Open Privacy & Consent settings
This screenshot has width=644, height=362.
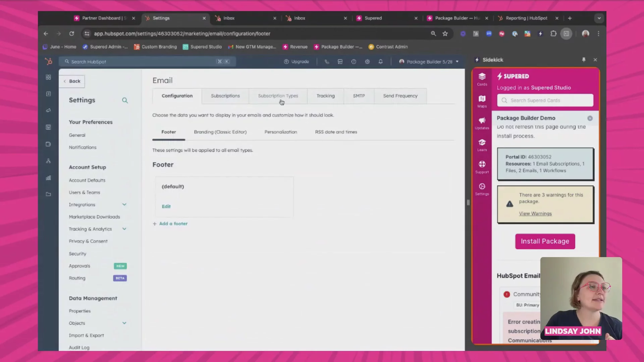[88, 241]
